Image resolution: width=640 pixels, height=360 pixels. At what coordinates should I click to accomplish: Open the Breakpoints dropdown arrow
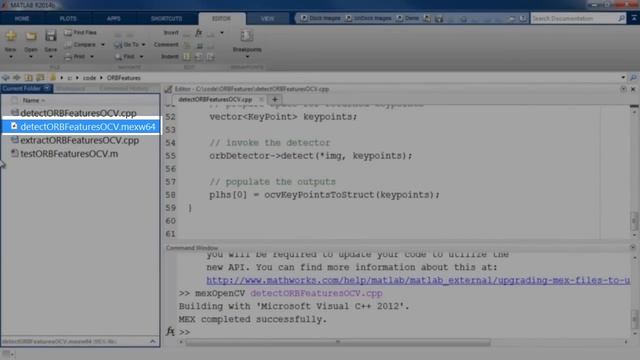tap(247, 57)
